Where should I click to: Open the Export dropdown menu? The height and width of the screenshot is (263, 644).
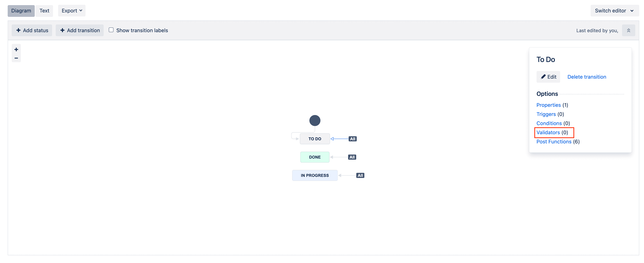pos(71,10)
